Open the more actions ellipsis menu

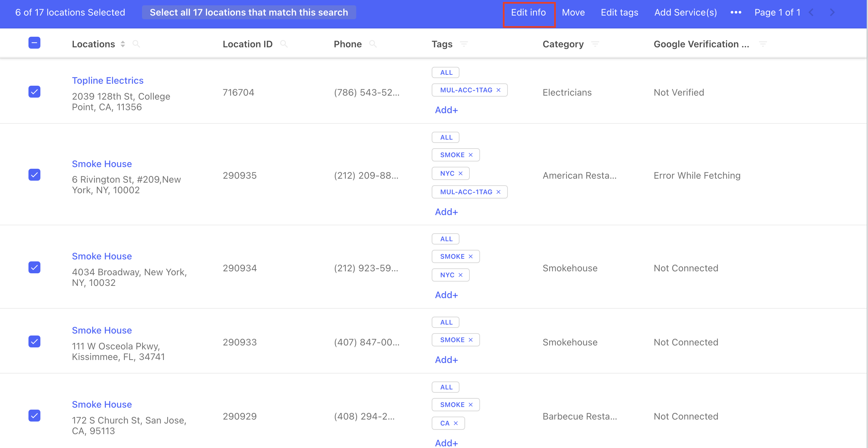tap(736, 12)
